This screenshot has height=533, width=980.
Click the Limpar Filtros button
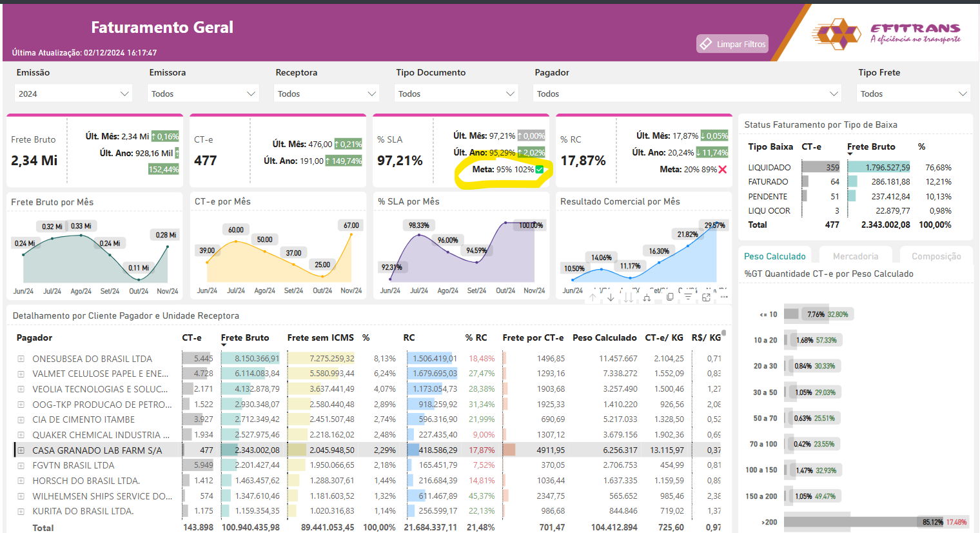[732, 44]
